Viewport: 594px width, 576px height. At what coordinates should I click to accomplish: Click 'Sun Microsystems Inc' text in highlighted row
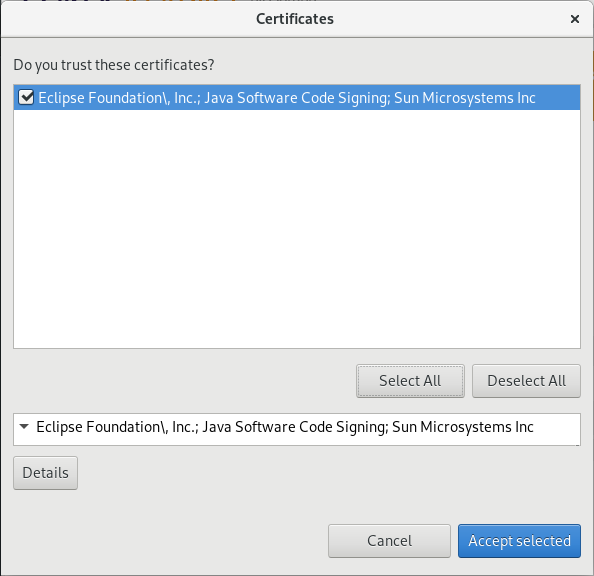pyautogui.click(x=465, y=98)
